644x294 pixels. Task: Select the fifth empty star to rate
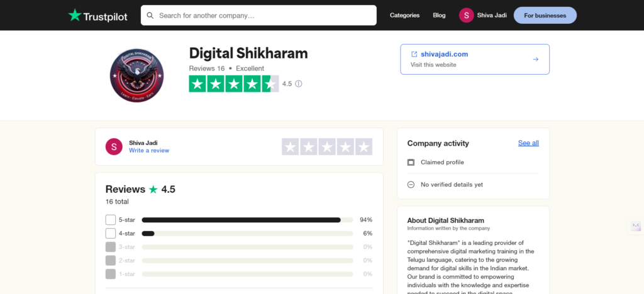coord(364,147)
